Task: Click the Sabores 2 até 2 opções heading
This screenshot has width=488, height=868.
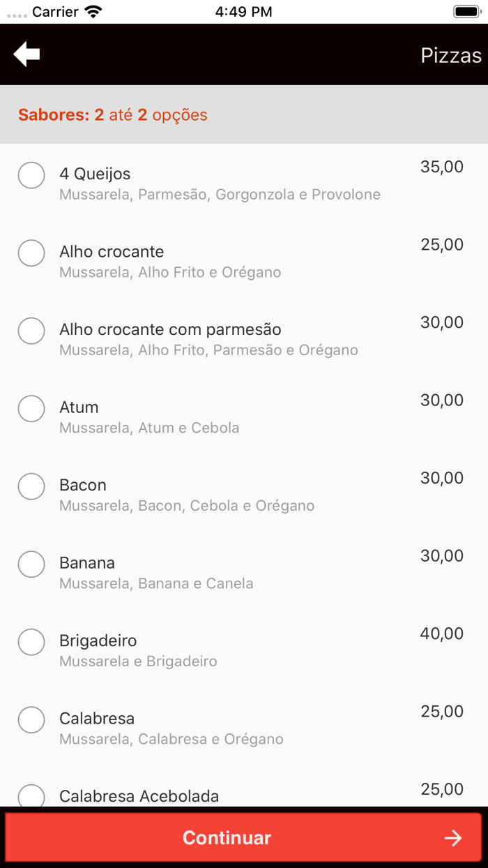Action: point(113,115)
